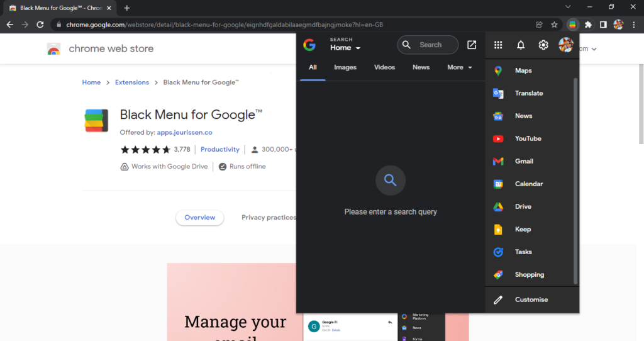Click the forward navigation arrow
This screenshot has width=644, height=341.
[25, 25]
